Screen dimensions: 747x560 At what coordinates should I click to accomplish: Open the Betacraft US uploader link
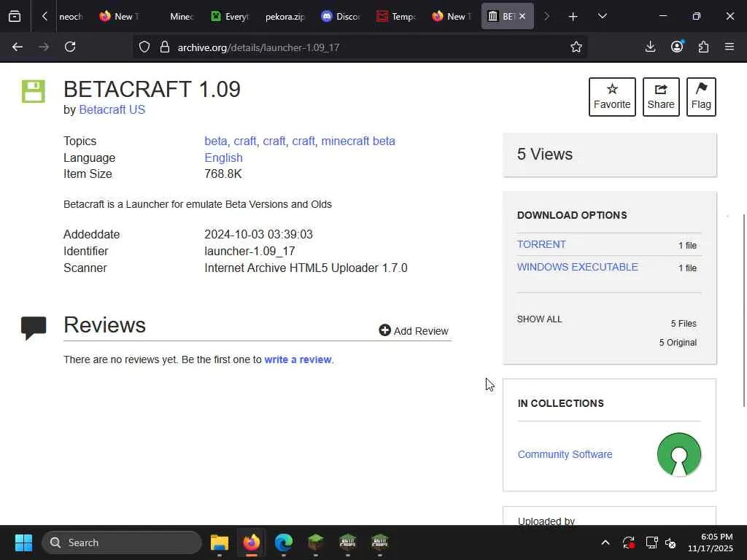point(112,109)
